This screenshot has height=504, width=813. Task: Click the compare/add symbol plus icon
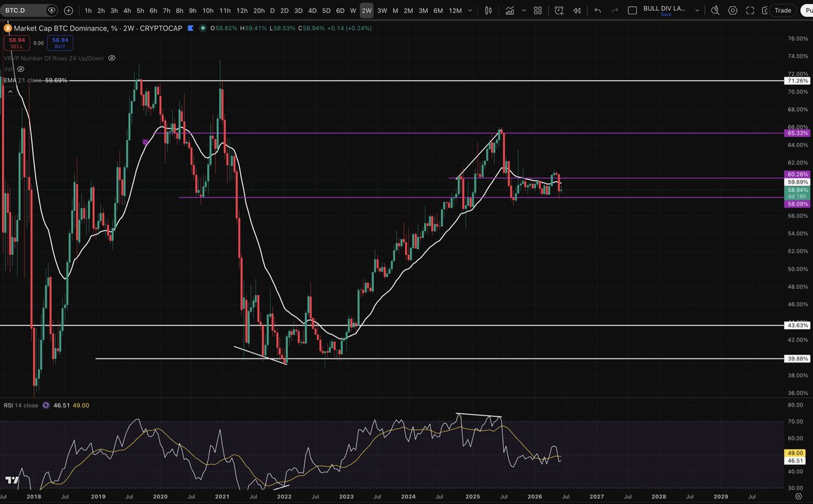[68, 10]
